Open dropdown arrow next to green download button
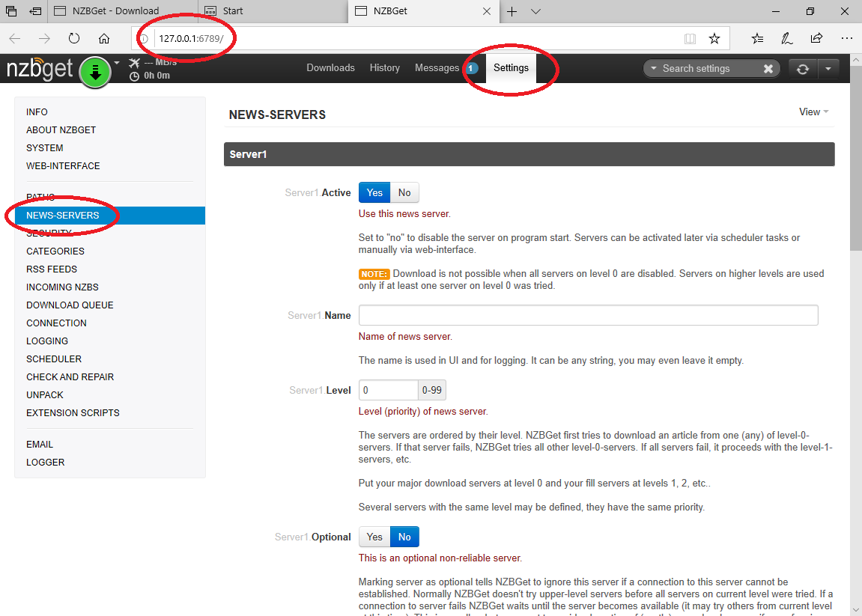Screen dimensions: 862x616 (x=117, y=63)
